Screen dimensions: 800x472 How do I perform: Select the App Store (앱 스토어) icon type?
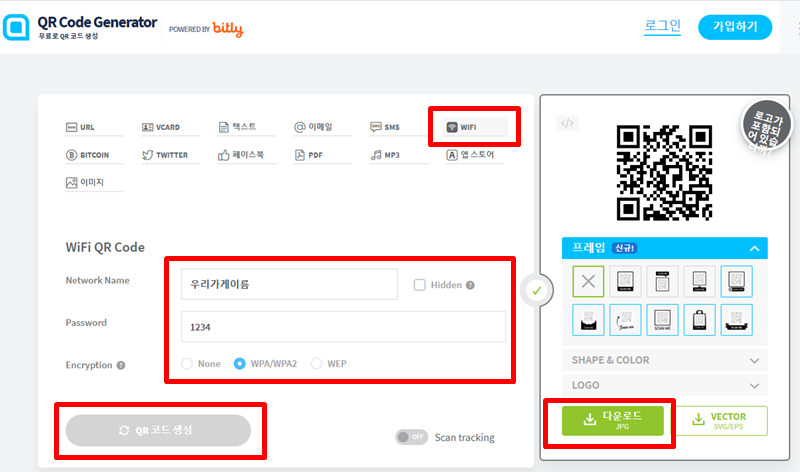[x=452, y=155]
